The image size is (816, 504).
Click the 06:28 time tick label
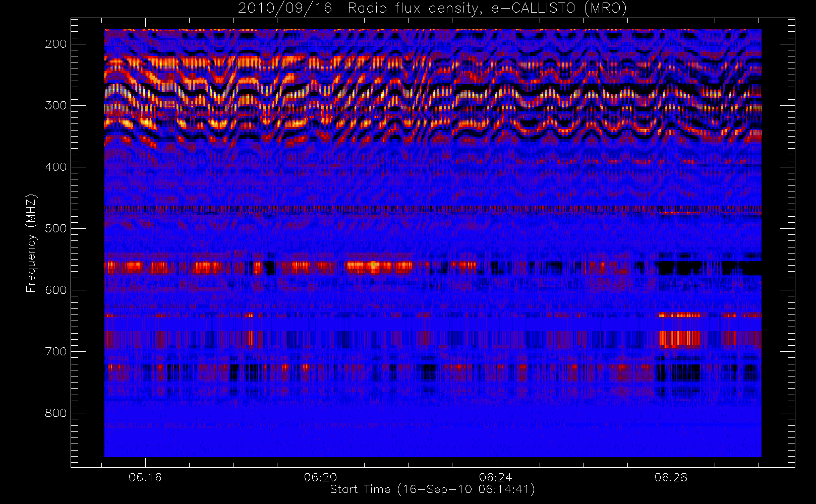point(671,477)
